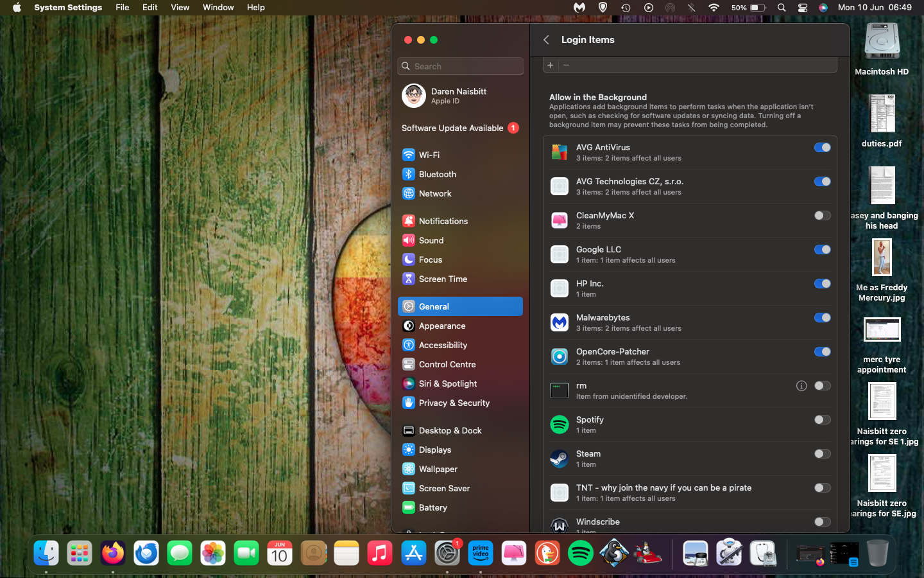
Task: Turn off HP Inc. background toggle
Action: [823, 284]
